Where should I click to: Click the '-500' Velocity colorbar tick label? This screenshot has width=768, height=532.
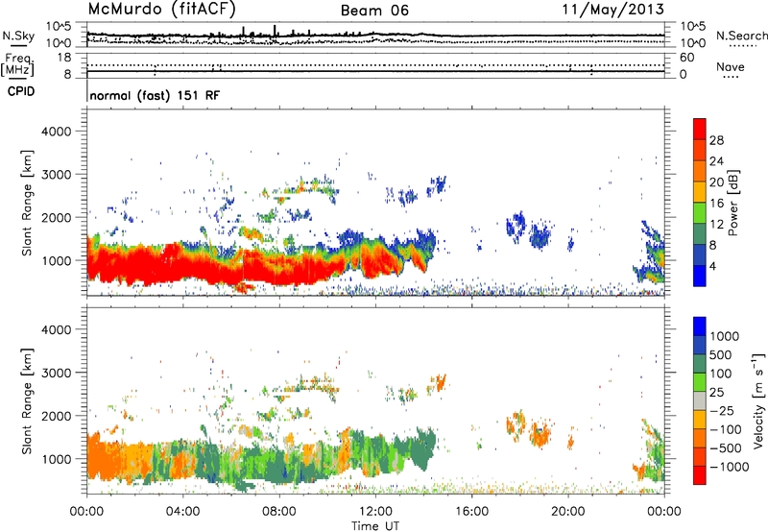tap(726, 447)
